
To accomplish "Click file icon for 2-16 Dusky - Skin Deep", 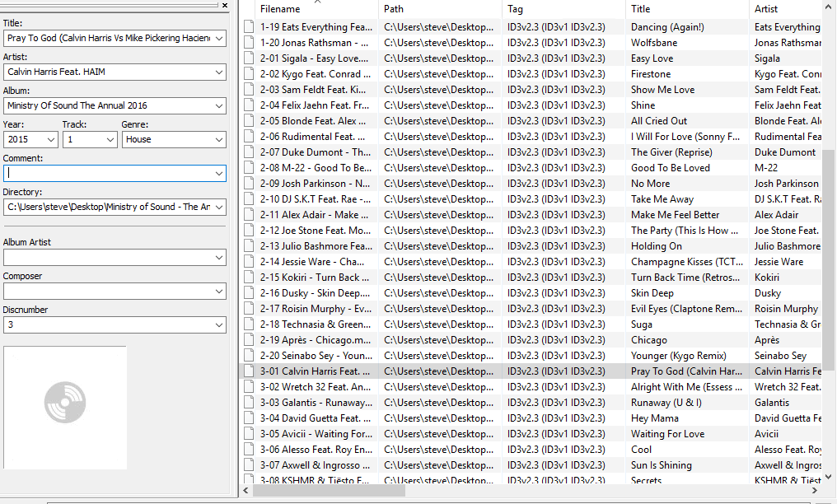I will point(249,293).
